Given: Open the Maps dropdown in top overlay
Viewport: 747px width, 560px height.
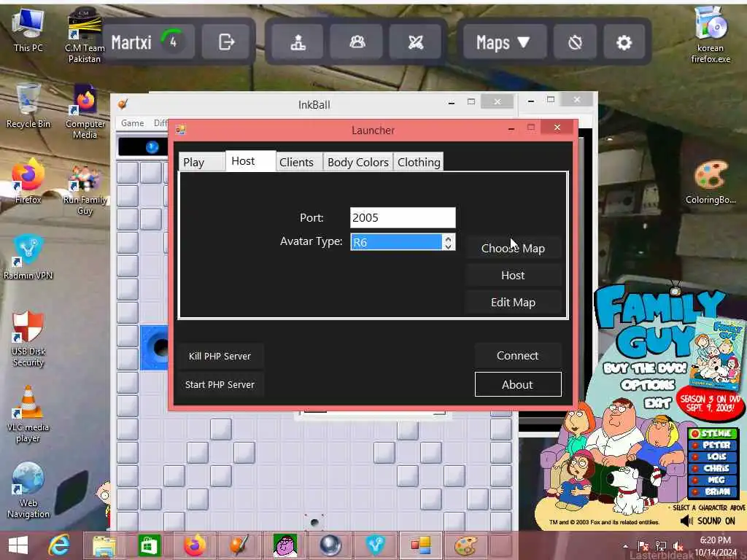Looking at the screenshot, I should pyautogui.click(x=503, y=42).
